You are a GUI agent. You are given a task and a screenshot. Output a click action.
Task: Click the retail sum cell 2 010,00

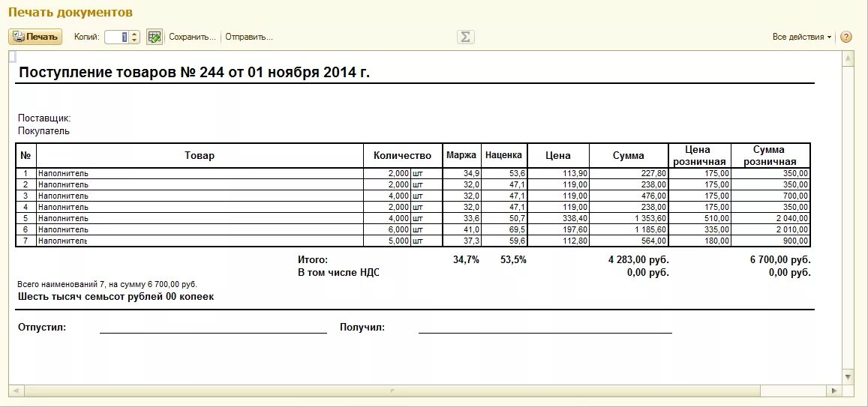tap(770, 229)
